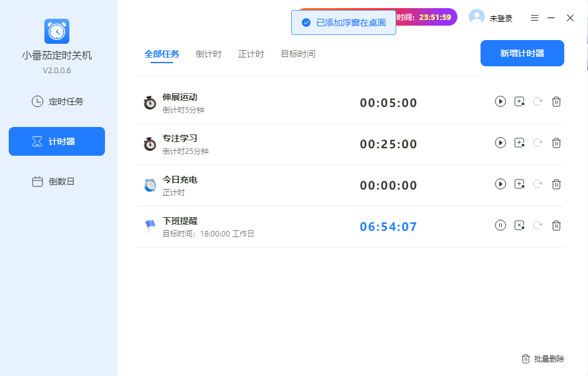This screenshot has width=588, height=376.
Task: Switch to the 倒计时 tab
Action: pyautogui.click(x=208, y=54)
